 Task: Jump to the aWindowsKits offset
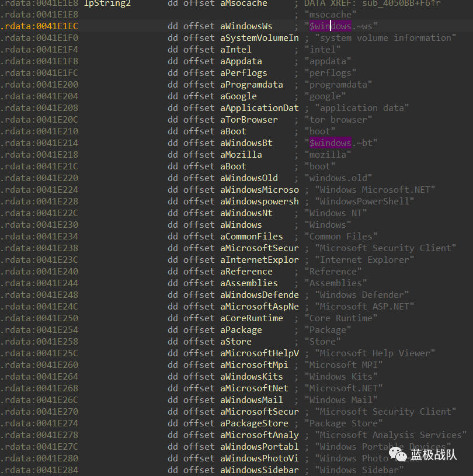251,377
